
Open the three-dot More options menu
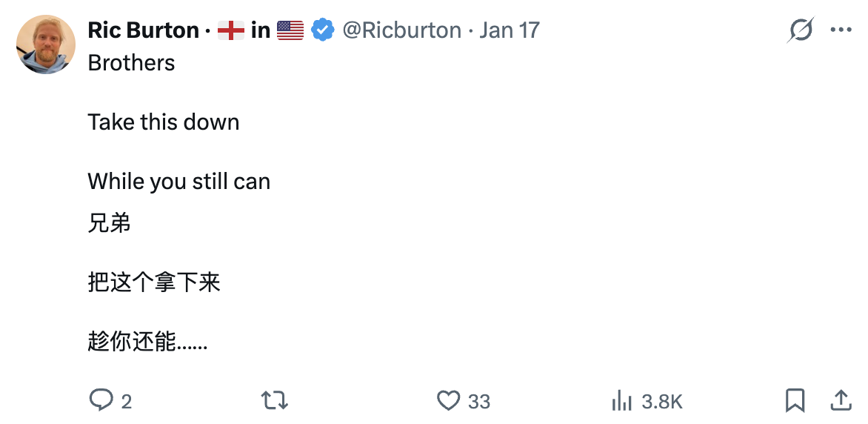pyautogui.click(x=841, y=30)
